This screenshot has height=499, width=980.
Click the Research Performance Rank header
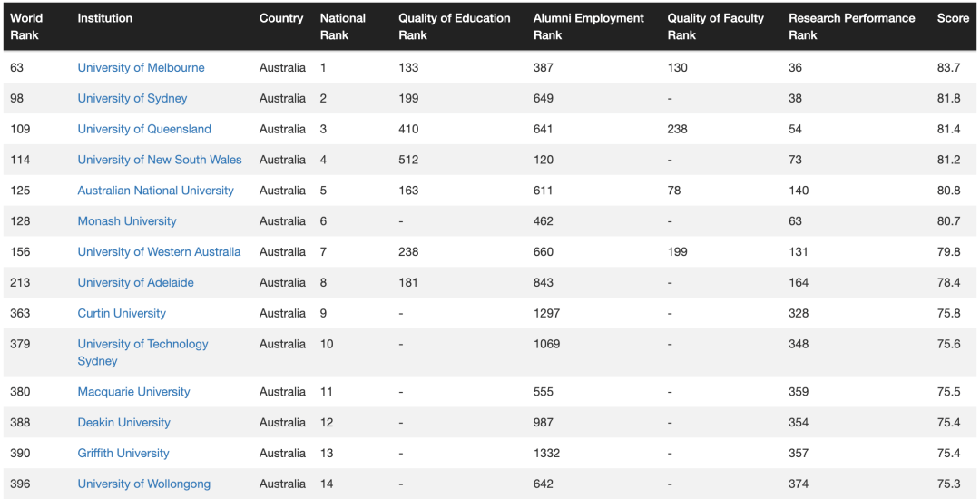tap(851, 26)
